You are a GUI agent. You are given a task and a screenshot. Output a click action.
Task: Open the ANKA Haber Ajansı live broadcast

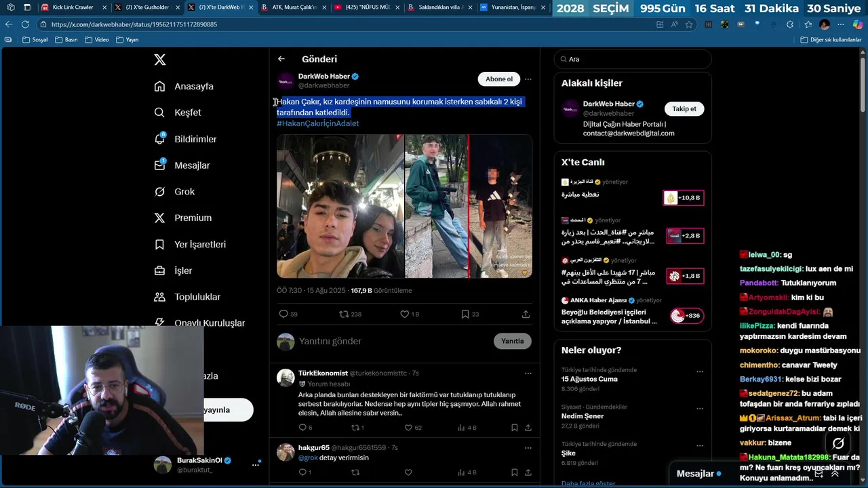[632, 311]
